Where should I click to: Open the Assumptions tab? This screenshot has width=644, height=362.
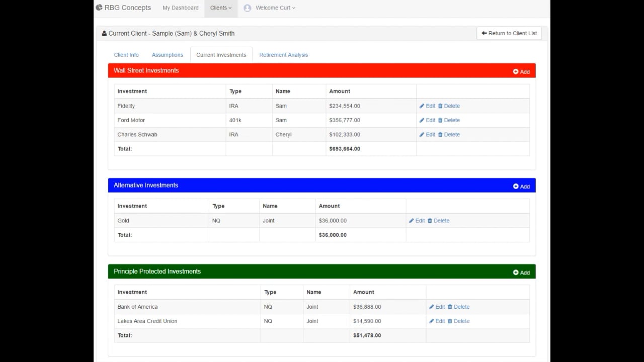[x=168, y=55]
